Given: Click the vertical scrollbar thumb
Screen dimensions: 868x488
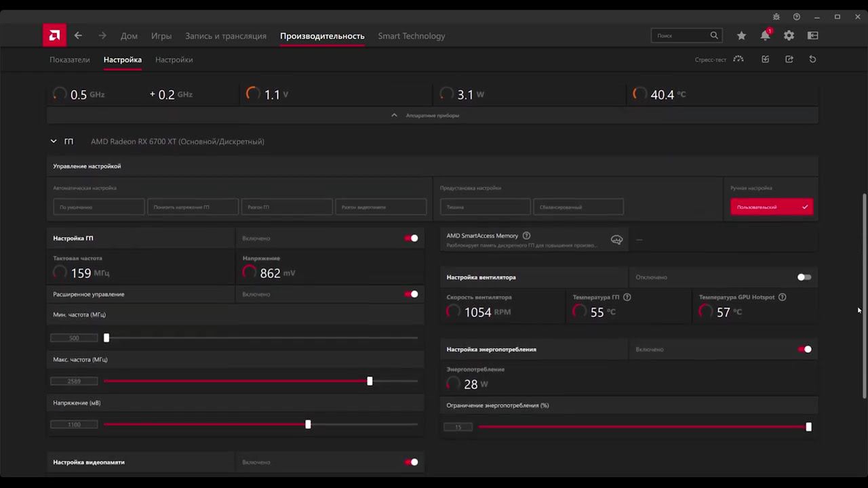Looking at the screenshot, I should coord(864,296).
